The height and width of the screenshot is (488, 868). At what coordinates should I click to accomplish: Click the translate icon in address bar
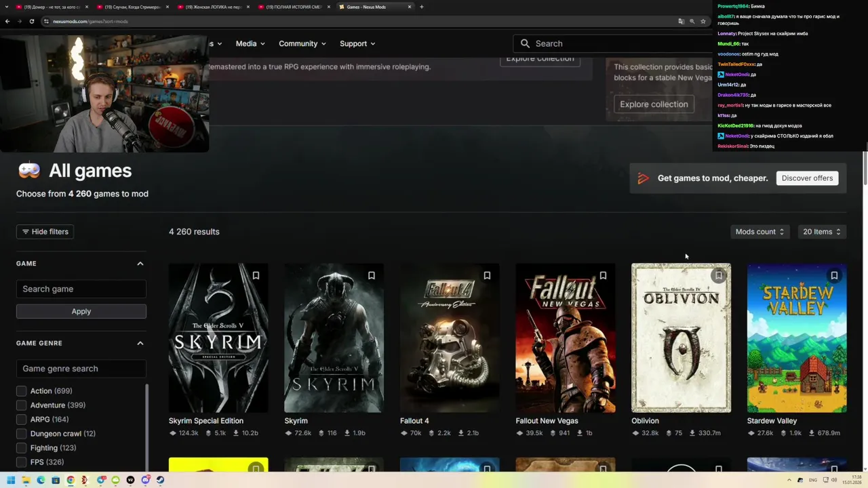[681, 21]
